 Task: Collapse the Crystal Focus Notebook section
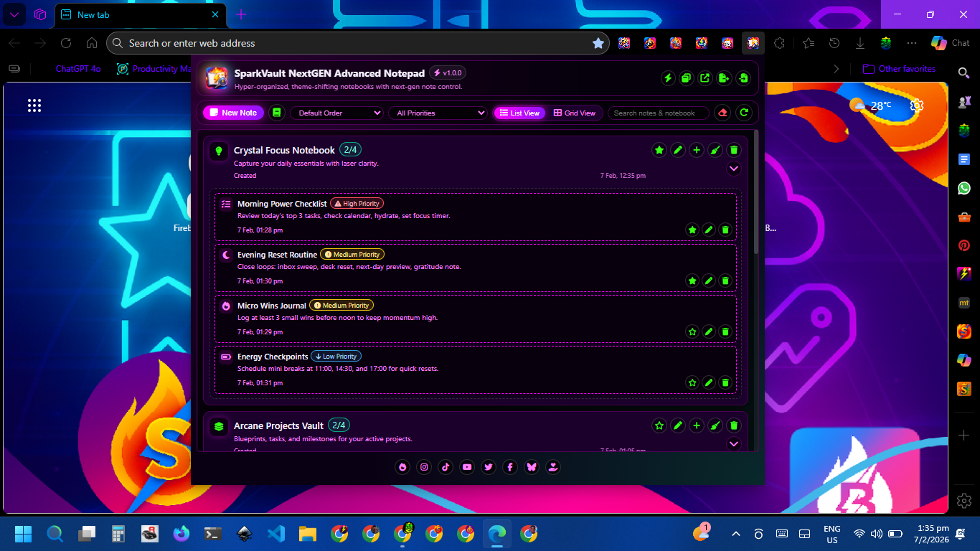click(734, 169)
